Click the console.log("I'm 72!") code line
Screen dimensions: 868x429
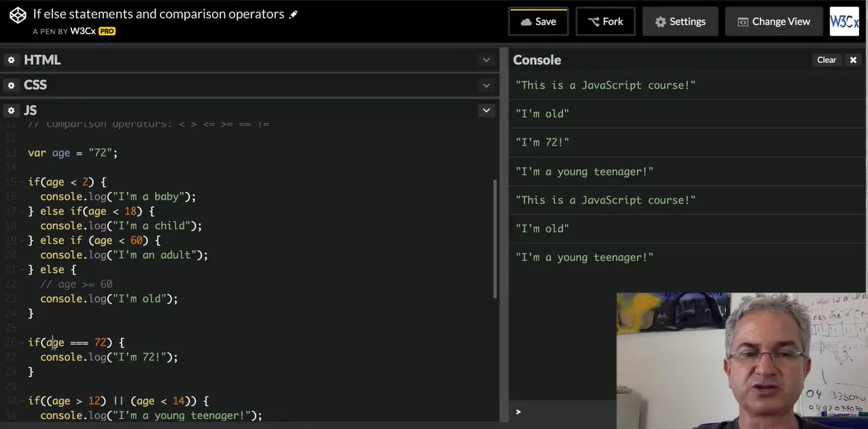point(109,357)
